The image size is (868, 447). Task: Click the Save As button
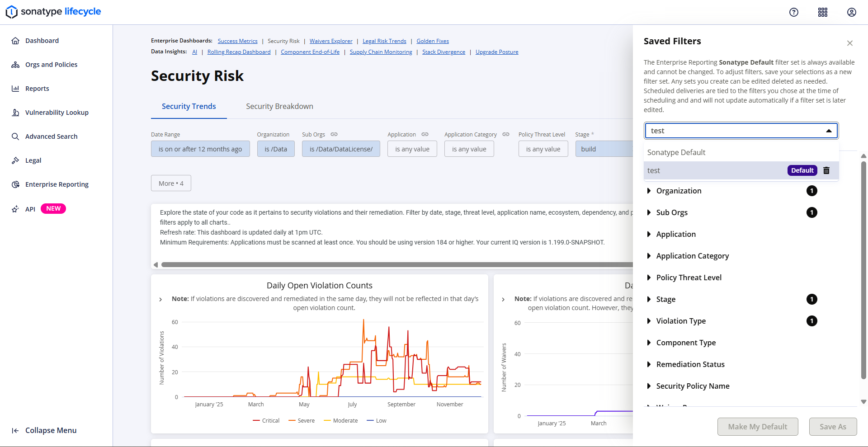click(x=833, y=427)
